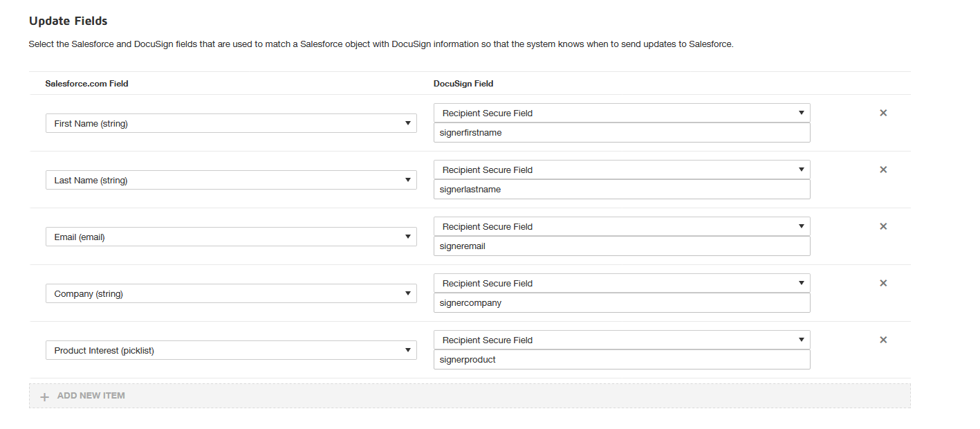Image resolution: width=980 pixels, height=429 pixels.
Task: Remove the Product Interest field mapping row
Action: [883, 340]
